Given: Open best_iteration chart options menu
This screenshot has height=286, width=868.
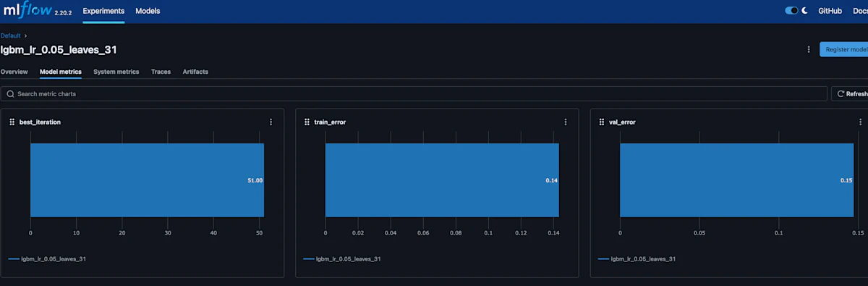Looking at the screenshot, I should [x=271, y=122].
